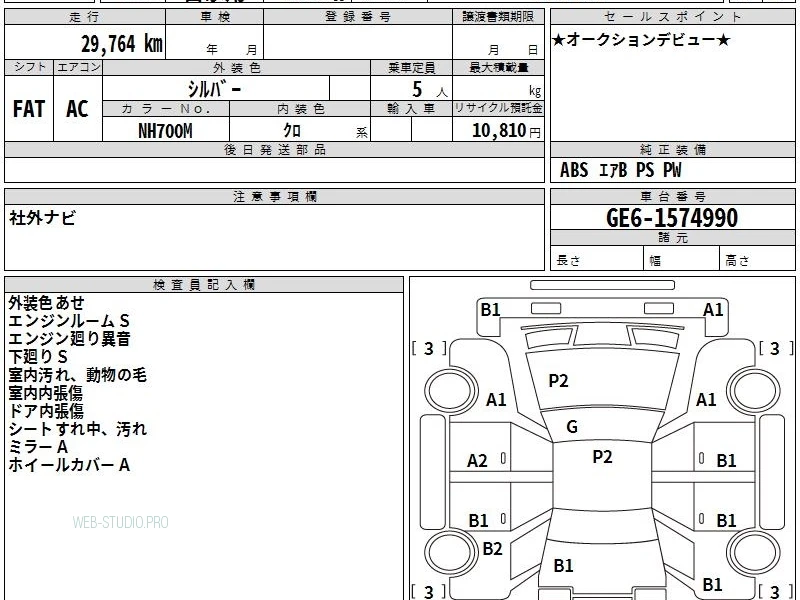Select inspector note エンジン廻り異音
Screen dimensions: 800x600
69,339
